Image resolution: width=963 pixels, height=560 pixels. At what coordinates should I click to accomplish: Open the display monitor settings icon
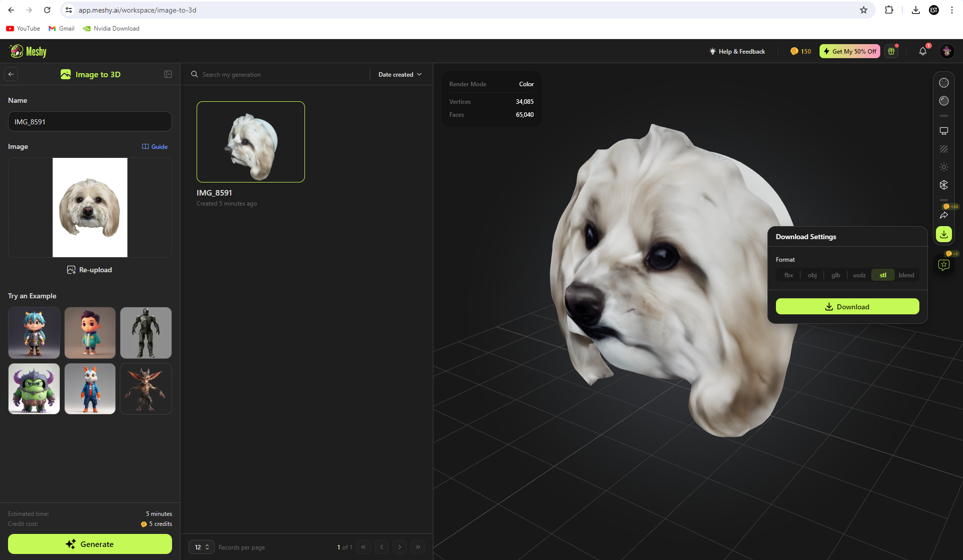coord(944,131)
